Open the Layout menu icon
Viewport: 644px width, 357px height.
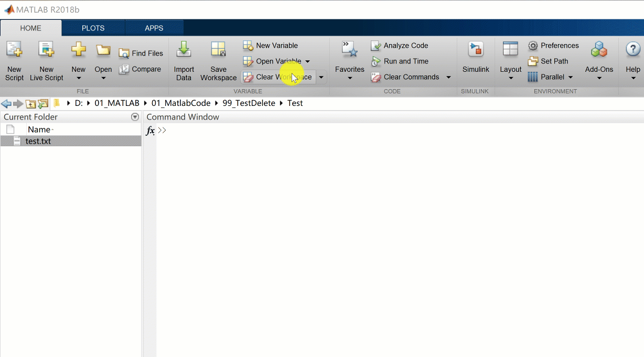point(510,49)
